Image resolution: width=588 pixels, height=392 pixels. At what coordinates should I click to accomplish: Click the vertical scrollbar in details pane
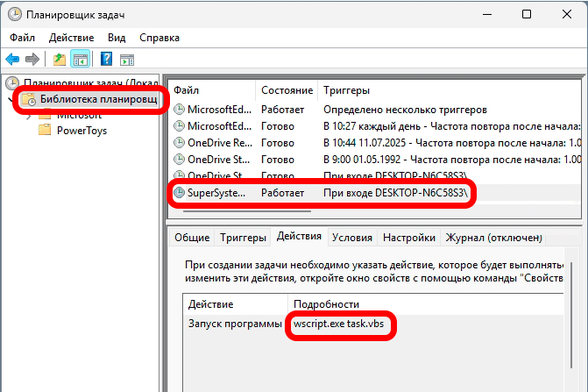click(x=571, y=315)
